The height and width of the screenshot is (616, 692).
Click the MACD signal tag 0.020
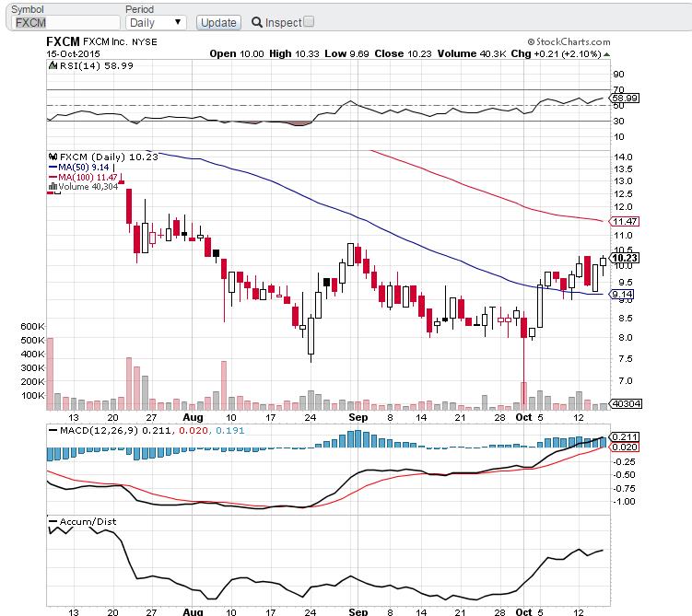[x=624, y=447]
